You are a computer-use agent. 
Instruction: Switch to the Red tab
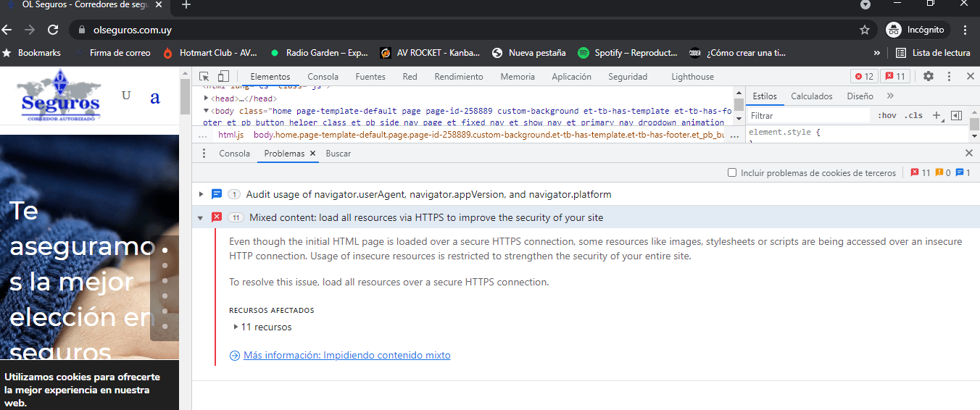click(x=410, y=76)
